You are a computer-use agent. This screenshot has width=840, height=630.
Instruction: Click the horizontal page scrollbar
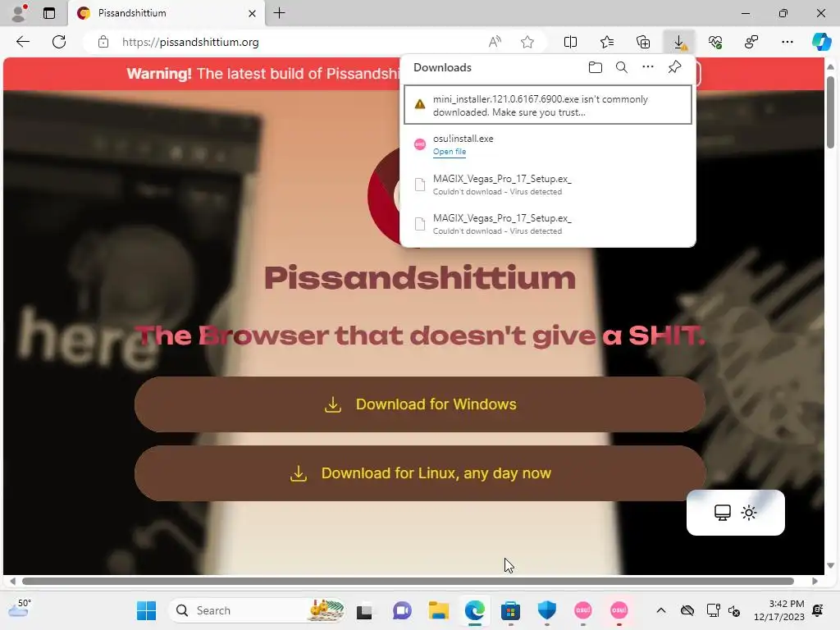(x=408, y=582)
